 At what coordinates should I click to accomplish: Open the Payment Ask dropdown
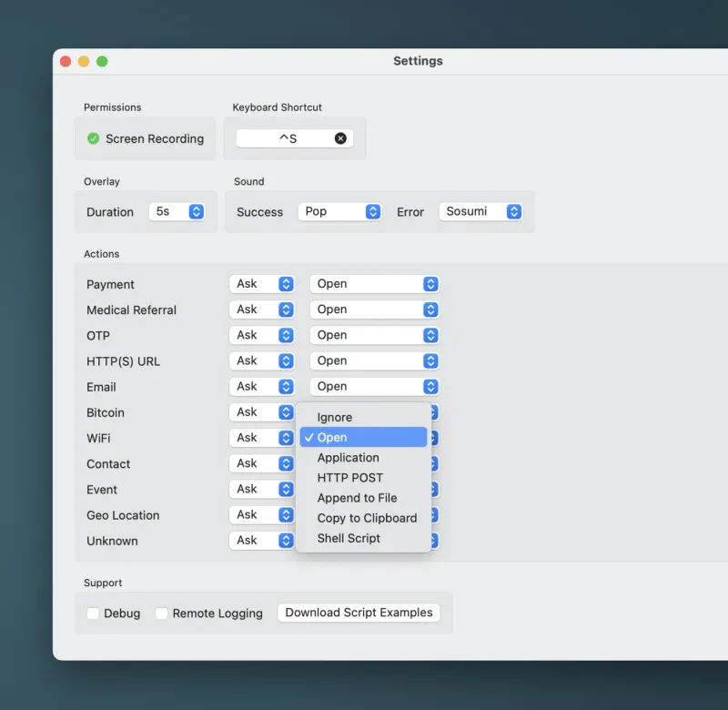point(262,284)
